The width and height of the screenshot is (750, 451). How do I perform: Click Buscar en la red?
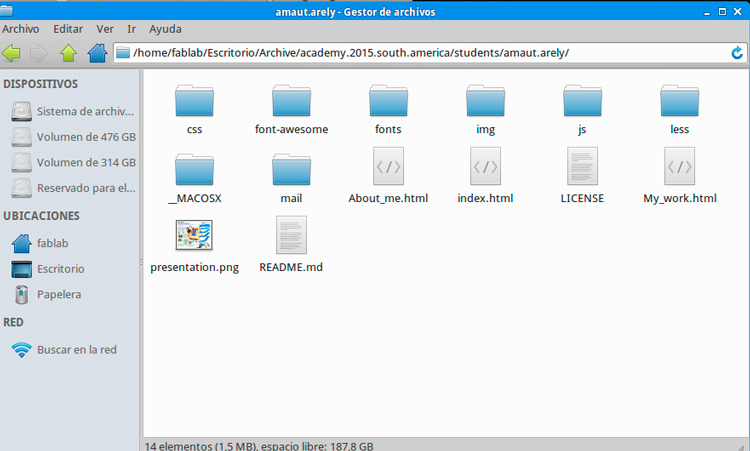64,350
